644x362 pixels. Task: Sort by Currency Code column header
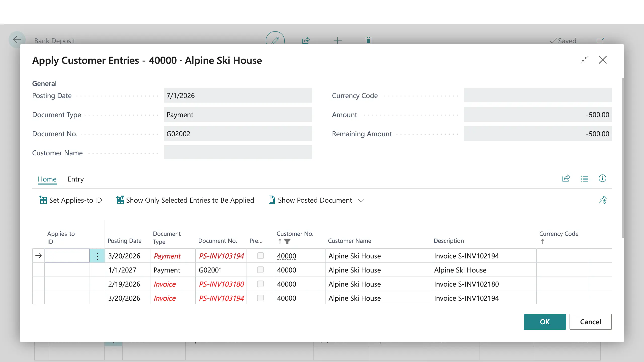(x=559, y=234)
